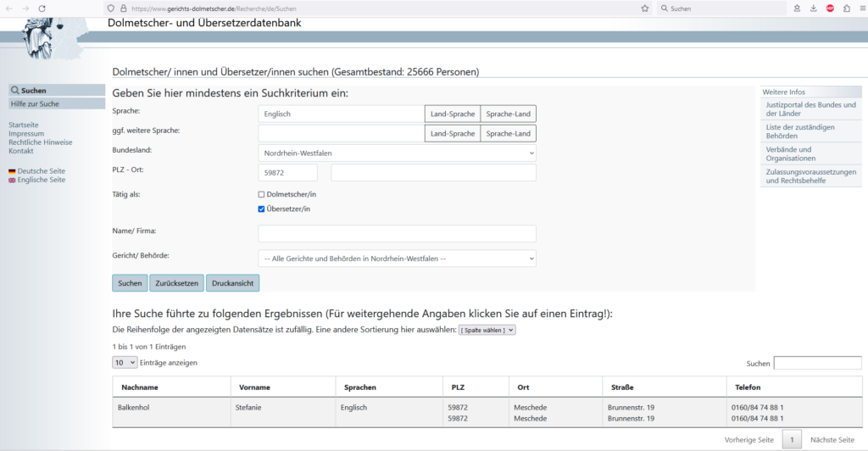Switch to Deutsche Seite

click(x=41, y=171)
